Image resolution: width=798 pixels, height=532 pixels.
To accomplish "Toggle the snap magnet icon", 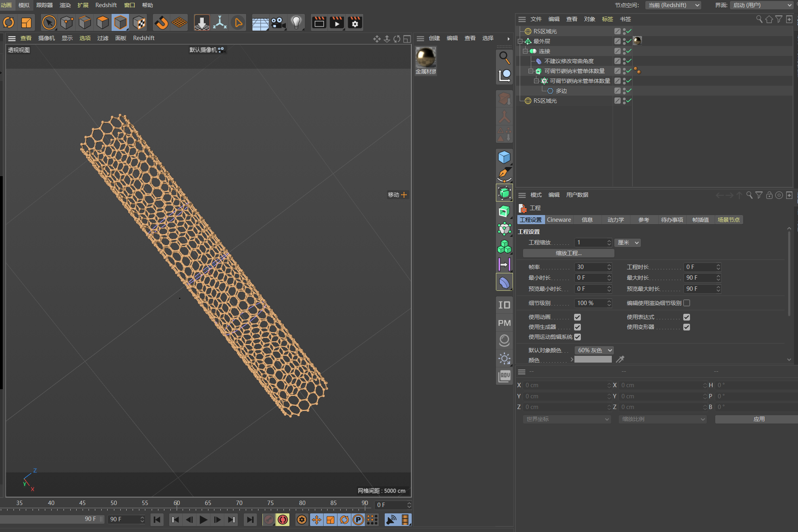I will coord(162,23).
